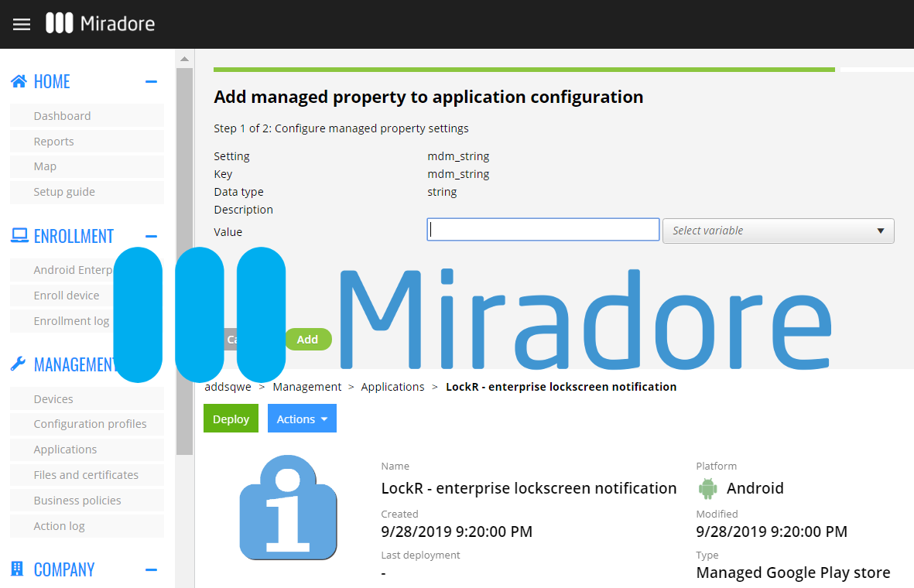Open the Actions dropdown menu
914x588 pixels.
[302, 419]
